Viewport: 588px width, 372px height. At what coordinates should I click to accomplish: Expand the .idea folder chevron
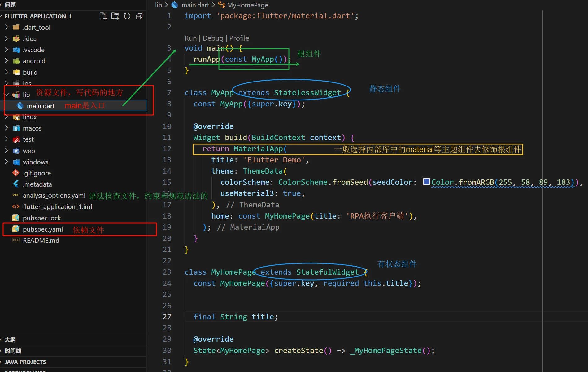click(7, 38)
